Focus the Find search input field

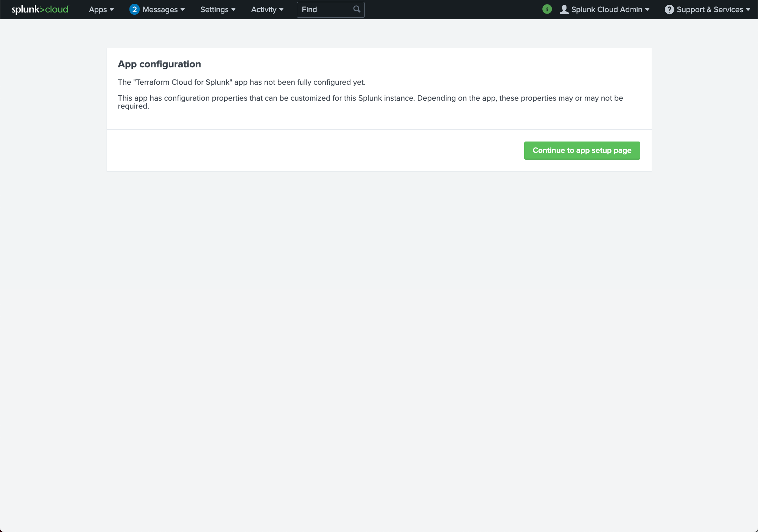point(325,9)
